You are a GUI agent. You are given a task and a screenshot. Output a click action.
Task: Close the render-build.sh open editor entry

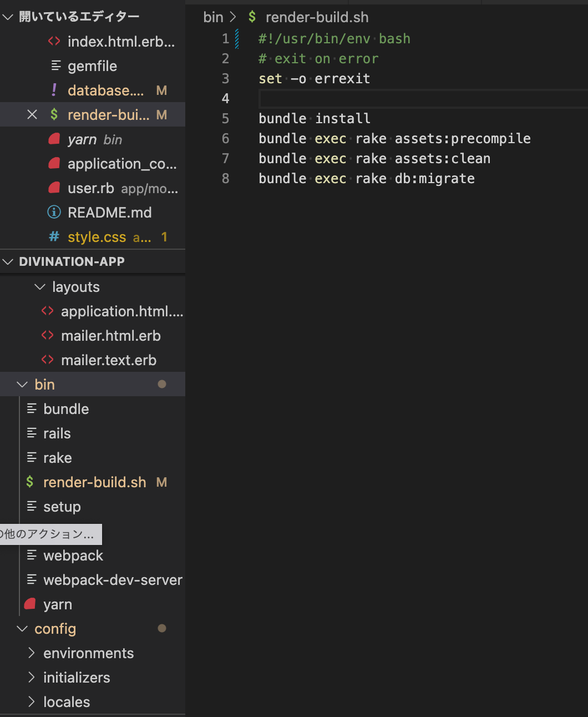(x=32, y=115)
